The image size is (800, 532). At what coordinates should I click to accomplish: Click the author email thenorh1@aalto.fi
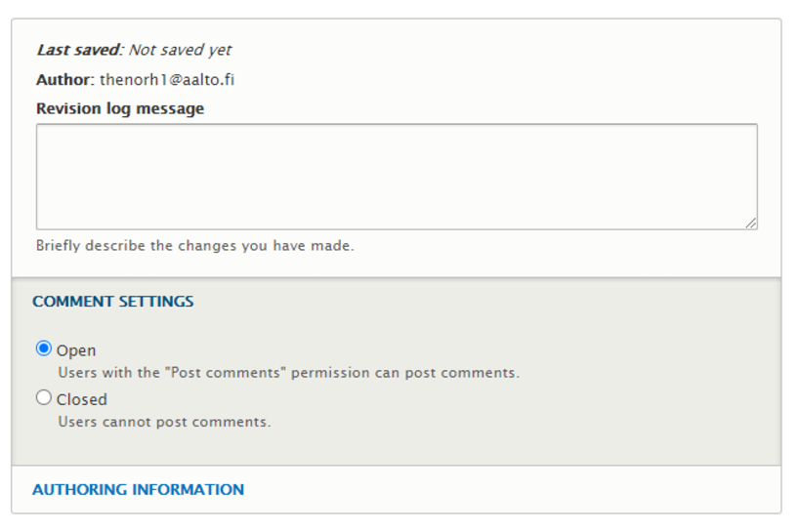167,79
